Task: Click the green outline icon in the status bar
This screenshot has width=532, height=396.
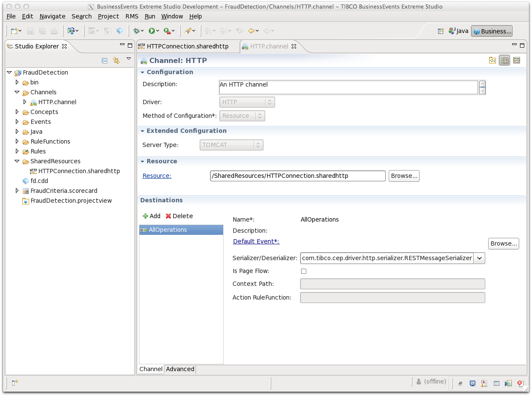Action: coord(508,384)
